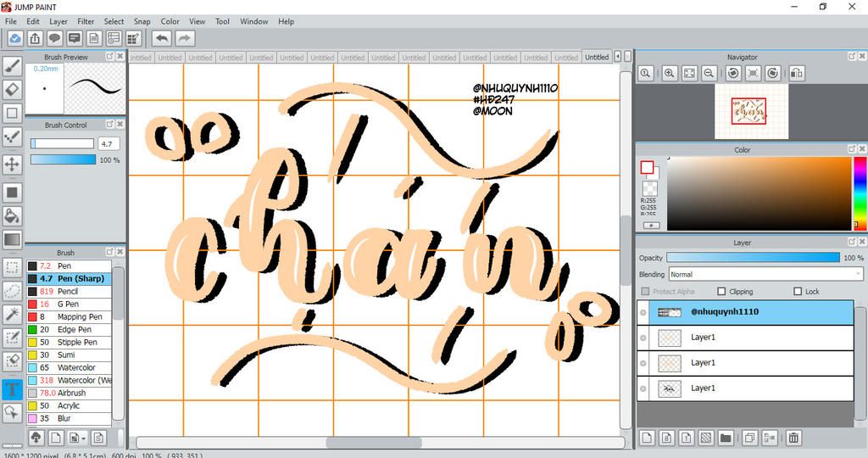Enable the Clipping checkbox
Image resolution: width=868 pixels, height=458 pixels.
[x=721, y=291]
